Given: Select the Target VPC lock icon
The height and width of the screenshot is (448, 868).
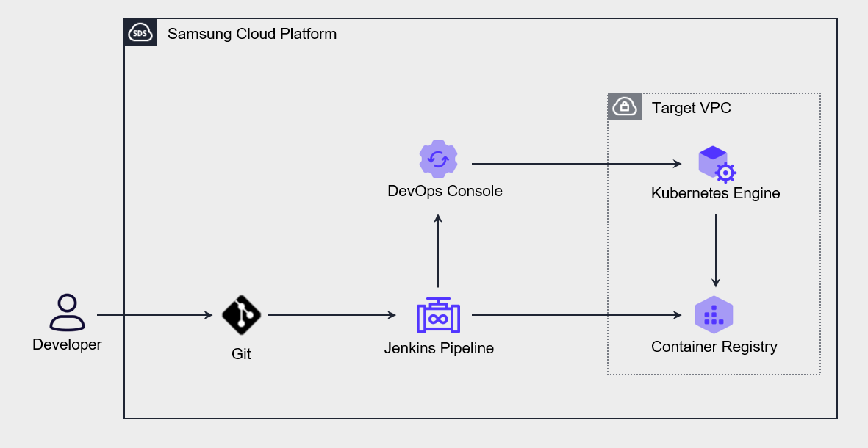Looking at the screenshot, I should tap(625, 107).
